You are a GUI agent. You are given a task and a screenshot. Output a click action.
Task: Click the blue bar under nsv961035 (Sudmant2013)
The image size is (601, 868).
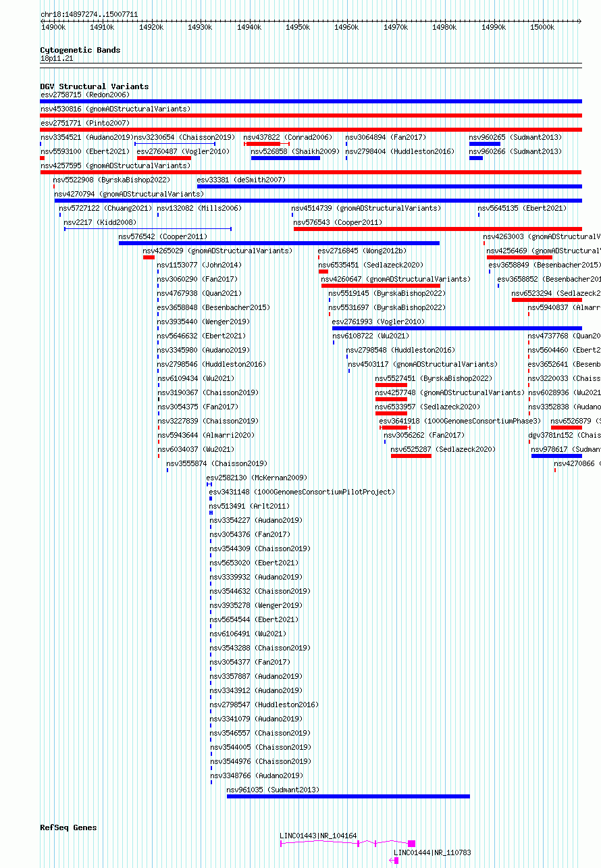click(348, 796)
